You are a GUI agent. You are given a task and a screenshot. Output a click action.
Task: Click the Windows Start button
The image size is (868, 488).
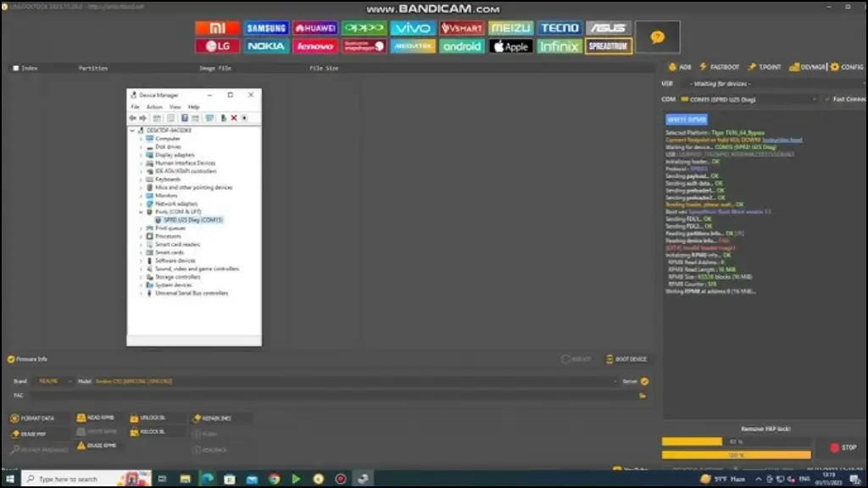[x=10, y=479]
